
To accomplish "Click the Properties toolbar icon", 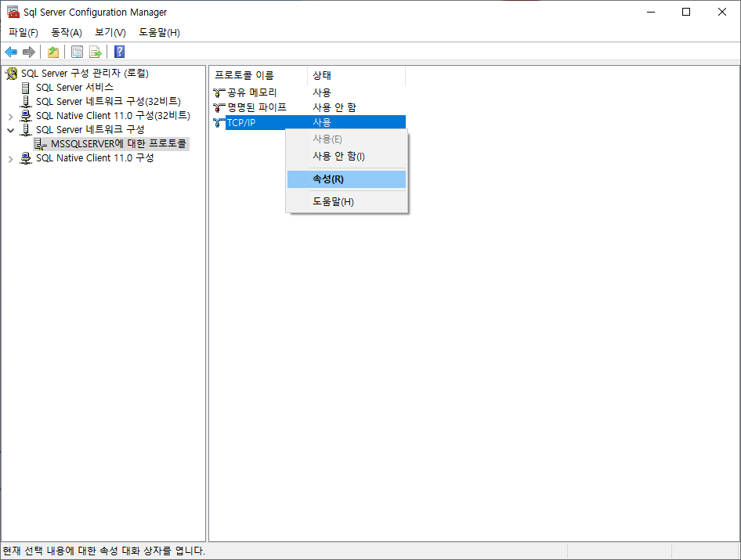I will (x=77, y=52).
